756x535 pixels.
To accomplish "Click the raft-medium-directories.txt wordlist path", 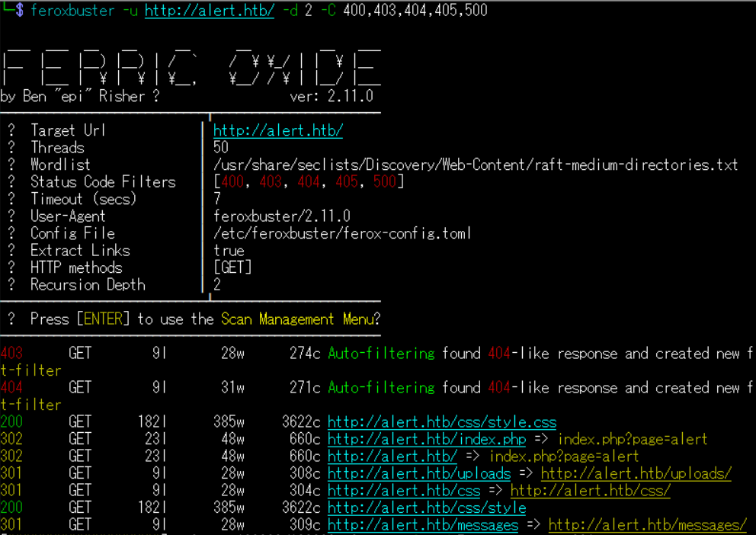I will click(x=476, y=165).
